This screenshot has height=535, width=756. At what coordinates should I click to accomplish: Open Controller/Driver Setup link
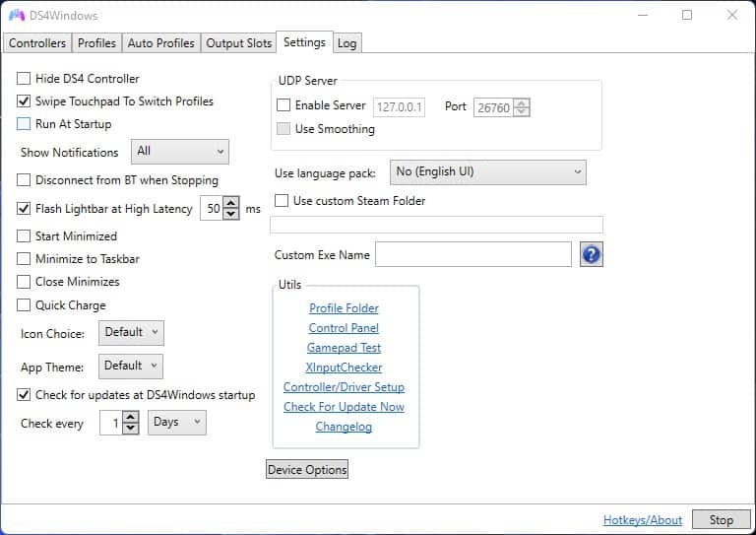pyautogui.click(x=344, y=387)
